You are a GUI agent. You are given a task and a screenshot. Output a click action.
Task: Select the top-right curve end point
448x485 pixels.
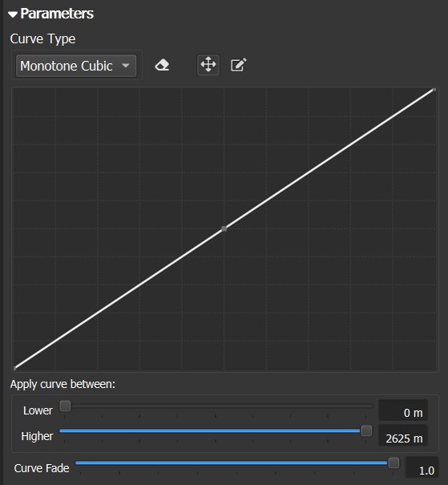434,90
